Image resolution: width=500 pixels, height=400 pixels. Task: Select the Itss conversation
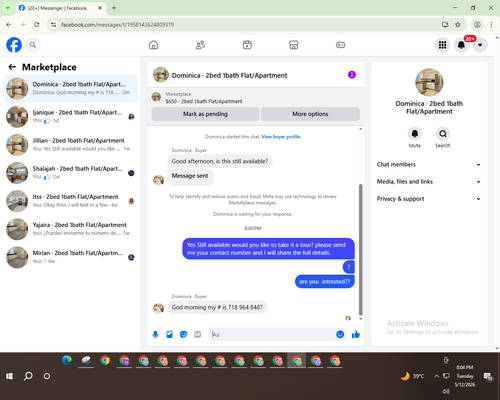(70, 201)
